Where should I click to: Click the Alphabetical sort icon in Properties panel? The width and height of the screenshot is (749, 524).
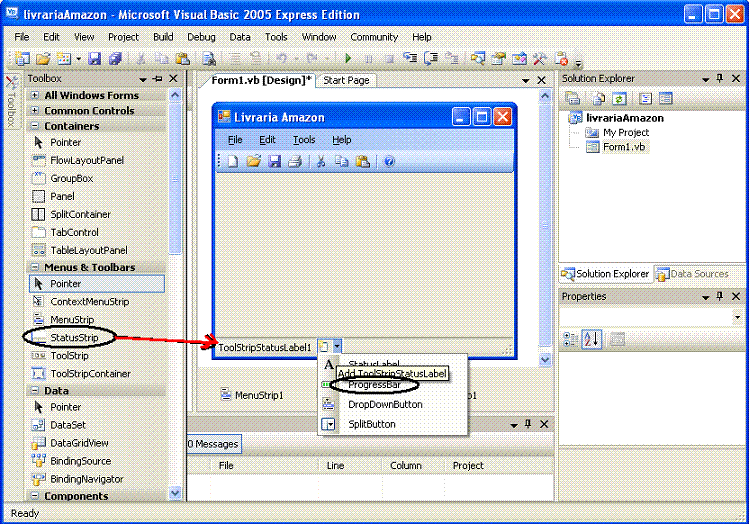pos(592,339)
